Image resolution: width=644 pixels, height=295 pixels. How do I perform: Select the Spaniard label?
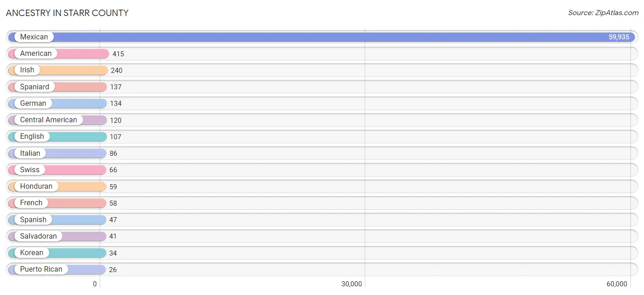coord(34,87)
